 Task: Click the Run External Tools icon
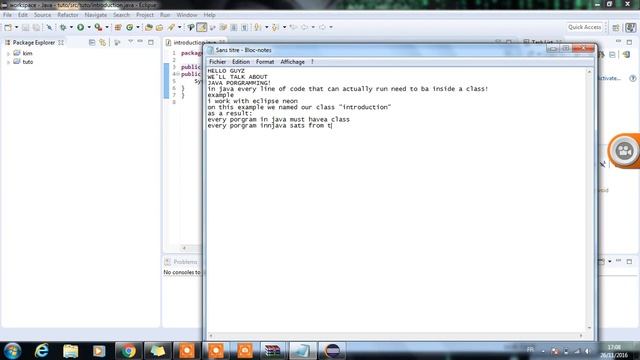98,27
